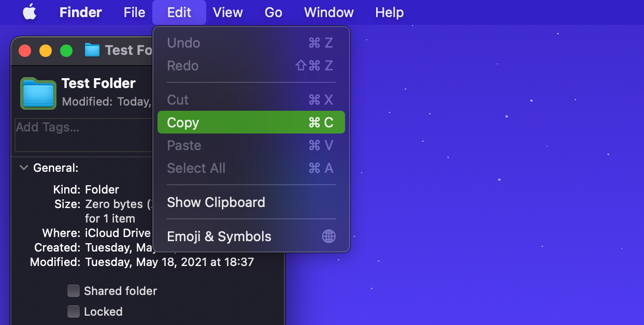Click the Finder application menu
This screenshot has width=644, height=325.
pyautogui.click(x=81, y=12)
